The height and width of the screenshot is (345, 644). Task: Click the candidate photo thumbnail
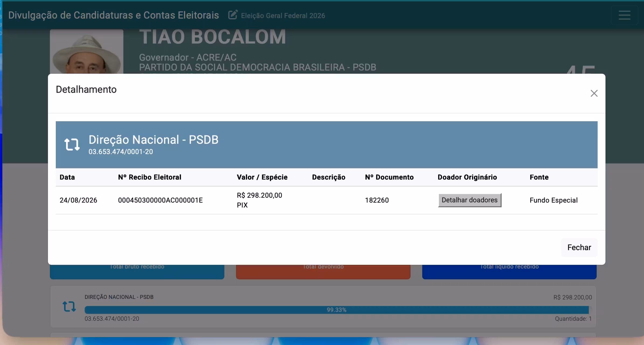coord(86,51)
